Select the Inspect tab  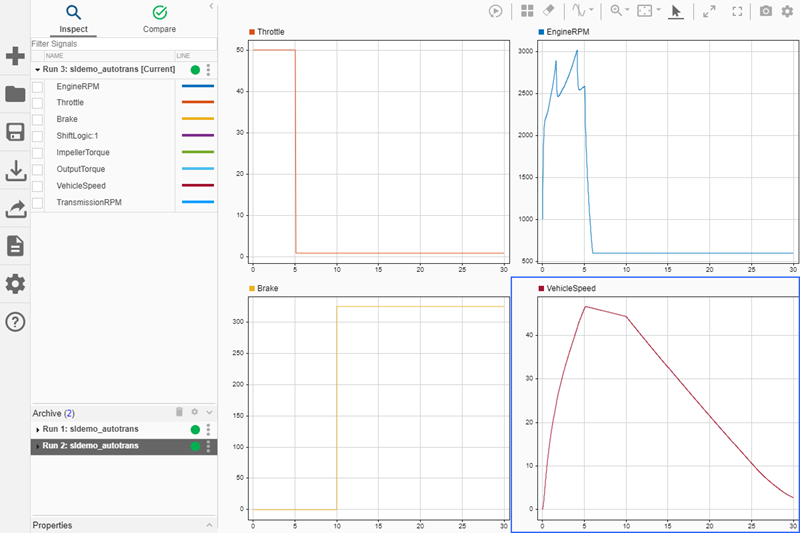pos(74,19)
